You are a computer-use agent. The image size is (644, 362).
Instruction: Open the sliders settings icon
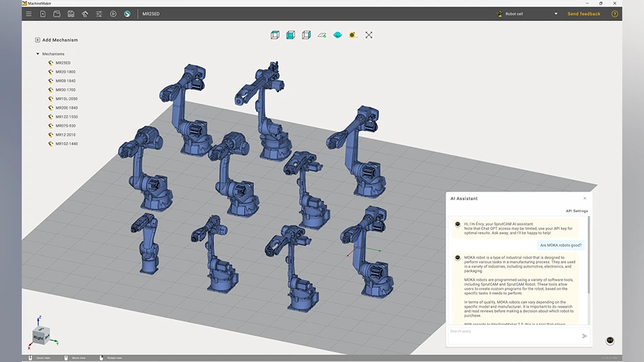[x=99, y=14]
